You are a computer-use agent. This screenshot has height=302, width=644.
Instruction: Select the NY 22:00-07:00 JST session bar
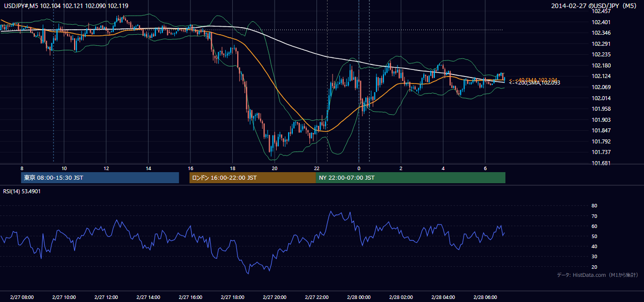click(x=411, y=178)
